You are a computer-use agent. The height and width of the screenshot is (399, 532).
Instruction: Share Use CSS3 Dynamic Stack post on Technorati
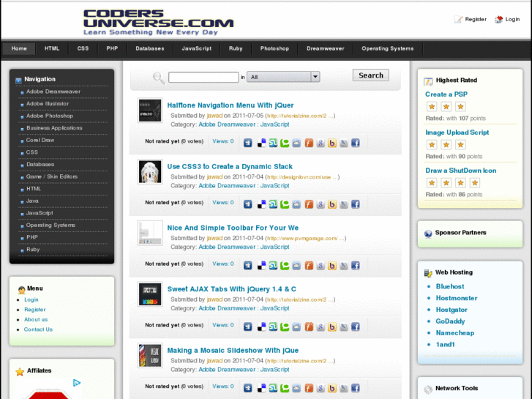click(285, 204)
